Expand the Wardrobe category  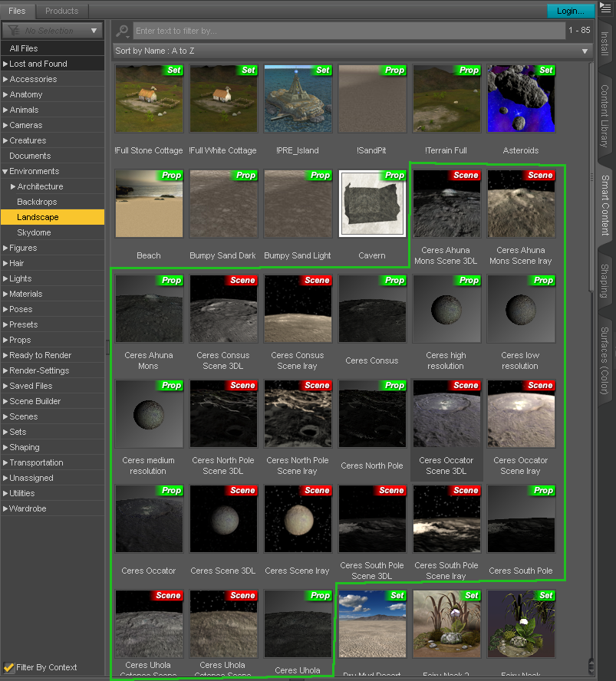tap(5, 508)
